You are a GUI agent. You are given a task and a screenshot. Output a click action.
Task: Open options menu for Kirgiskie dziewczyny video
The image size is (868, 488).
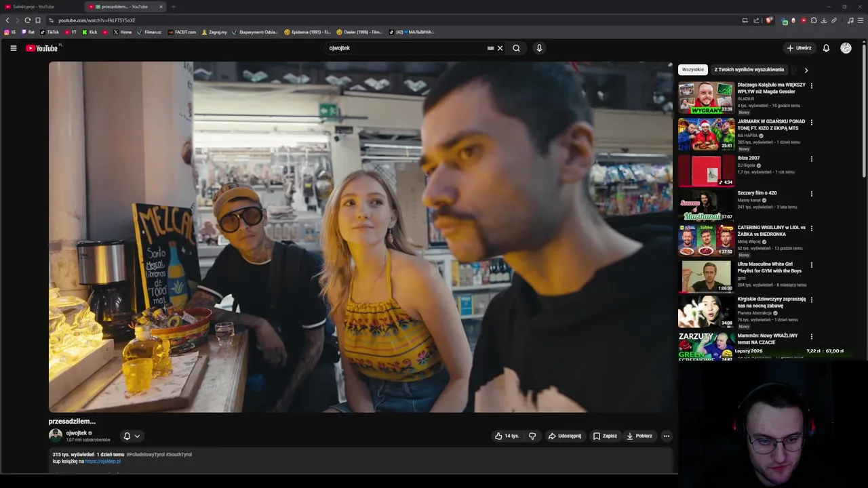(x=811, y=300)
